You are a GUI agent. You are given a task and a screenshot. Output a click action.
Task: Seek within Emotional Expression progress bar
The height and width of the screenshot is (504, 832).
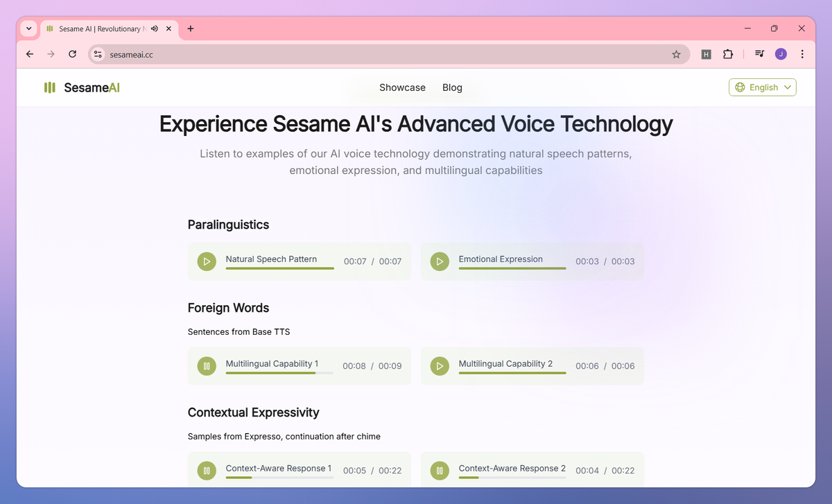512,268
